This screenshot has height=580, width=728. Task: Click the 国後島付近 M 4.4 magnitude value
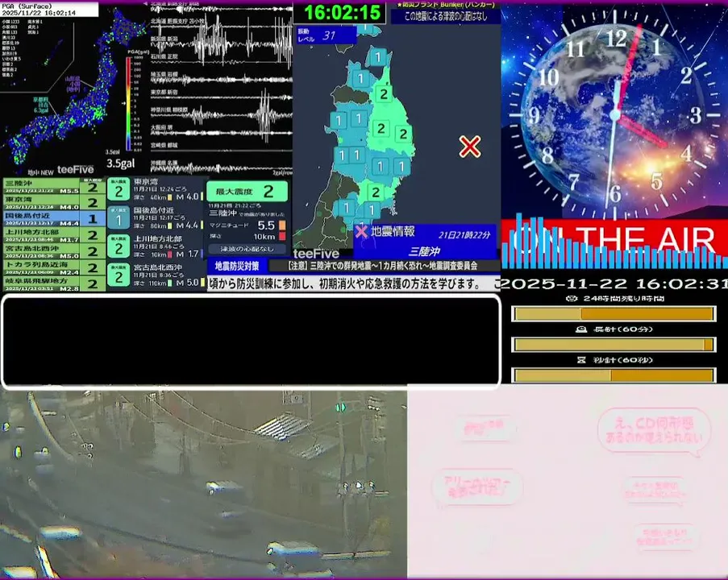pos(187,226)
